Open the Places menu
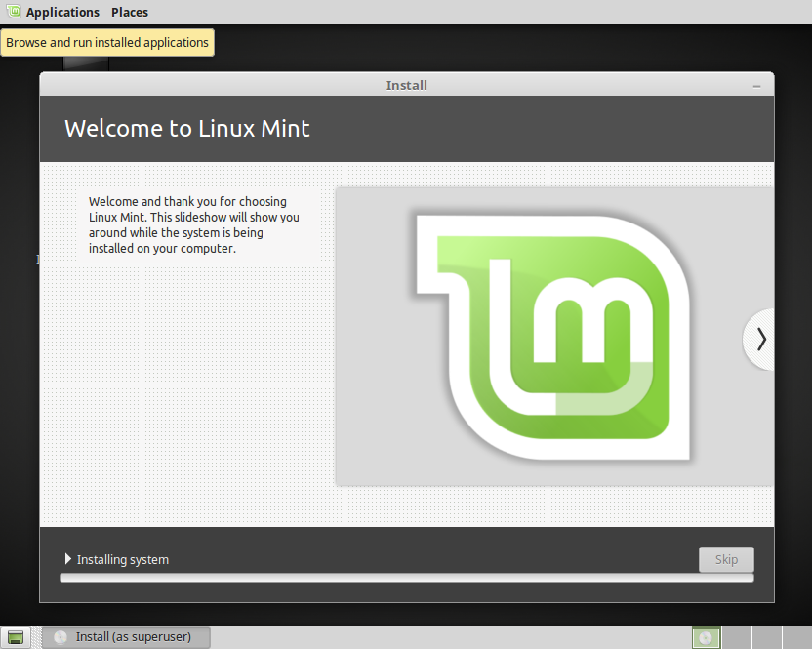The width and height of the screenshot is (812, 649). point(129,11)
